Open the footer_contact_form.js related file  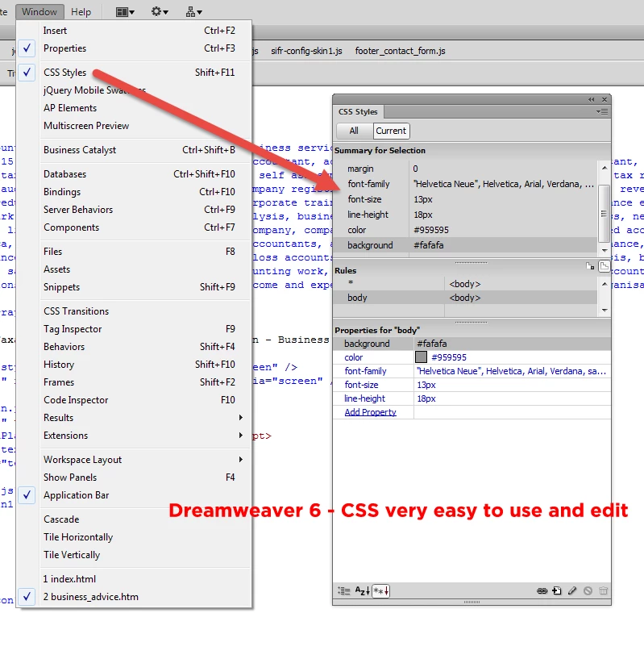coord(400,51)
